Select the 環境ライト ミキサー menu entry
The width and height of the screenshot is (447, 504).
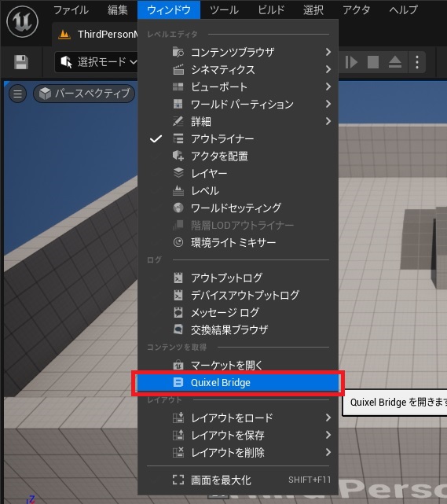click(x=238, y=242)
